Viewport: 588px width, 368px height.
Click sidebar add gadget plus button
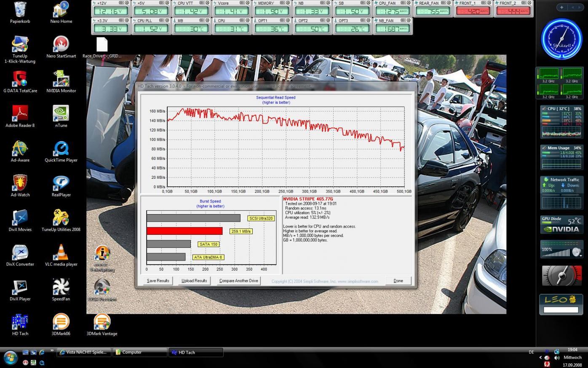click(x=561, y=7)
